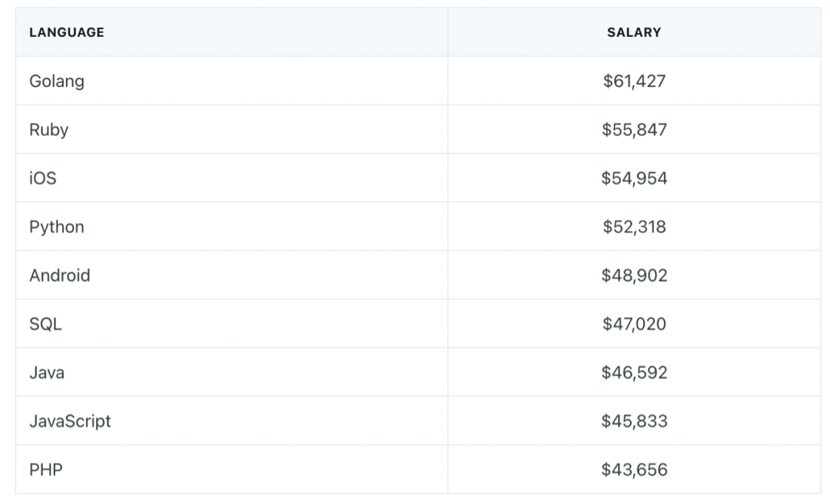Viewport: 830px width, 504px height.
Task: Click the Android row label
Action: pos(60,275)
